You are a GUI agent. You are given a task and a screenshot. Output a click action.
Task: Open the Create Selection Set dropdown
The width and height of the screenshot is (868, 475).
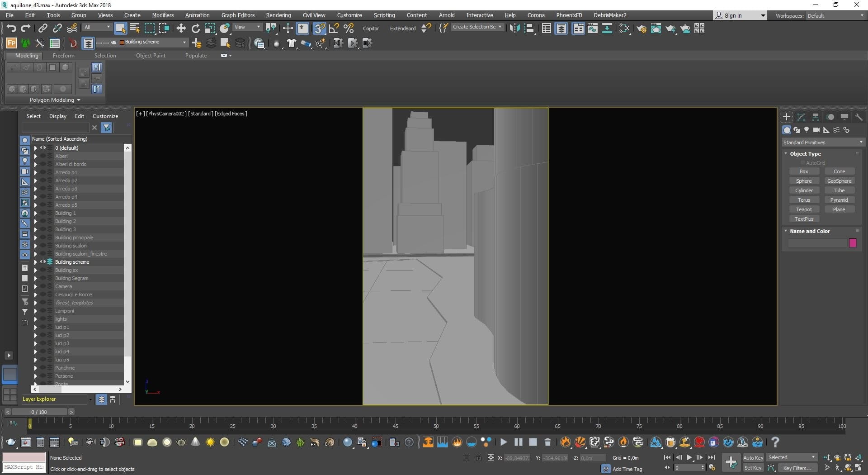[477, 27]
